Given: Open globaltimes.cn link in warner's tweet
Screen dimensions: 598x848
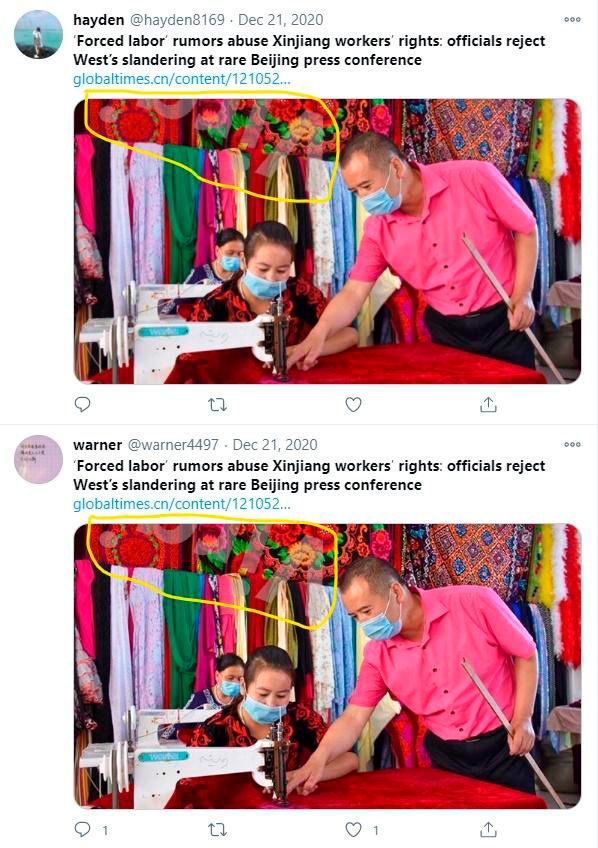Looking at the screenshot, I should pos(182,504).
